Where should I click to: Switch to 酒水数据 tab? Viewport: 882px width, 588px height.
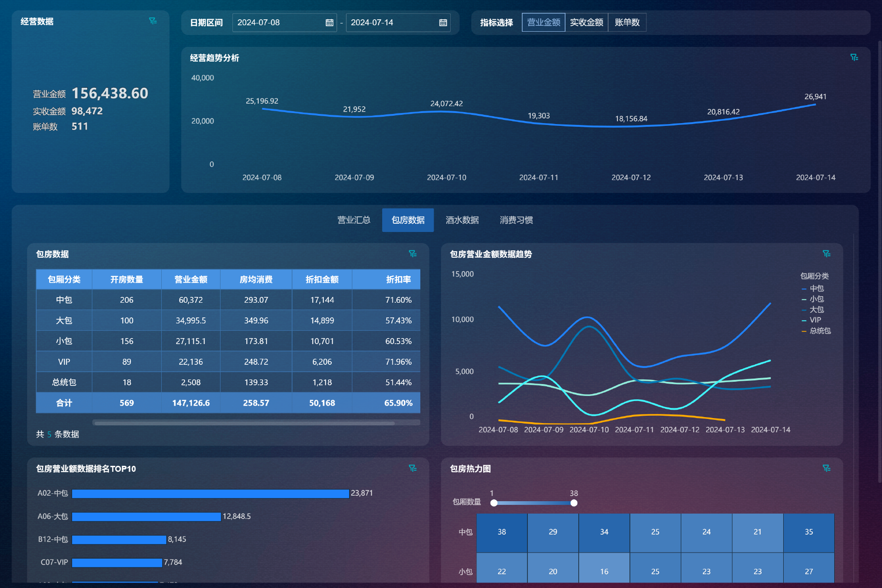click(462, 220)
